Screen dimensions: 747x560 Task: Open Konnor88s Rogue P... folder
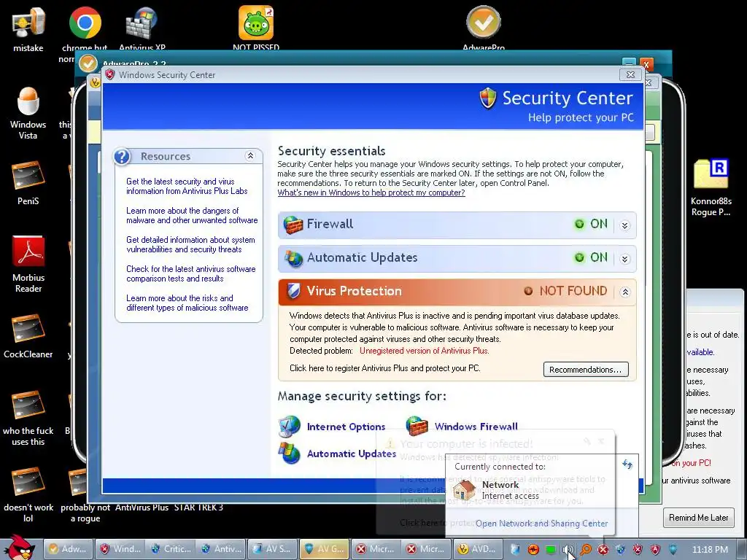pyautogui.click(x=711, y=187)
